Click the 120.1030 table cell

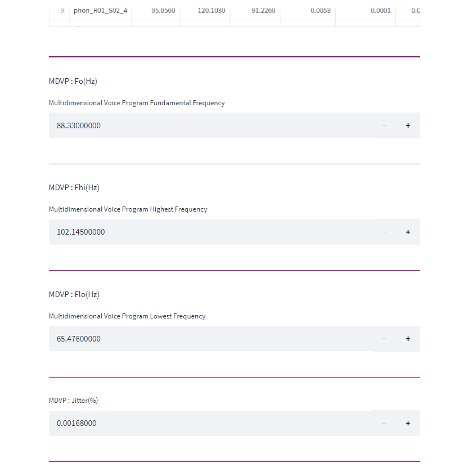tap(211, 10)
